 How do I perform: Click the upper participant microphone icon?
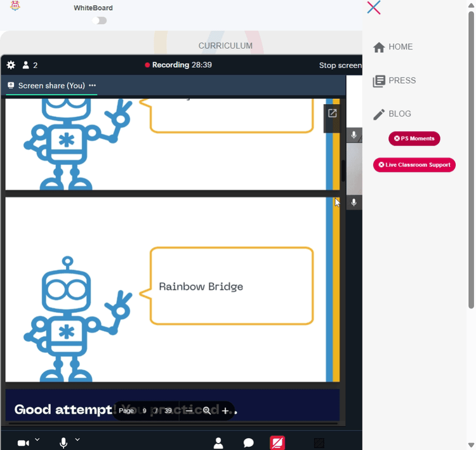[x=354, y=135]
